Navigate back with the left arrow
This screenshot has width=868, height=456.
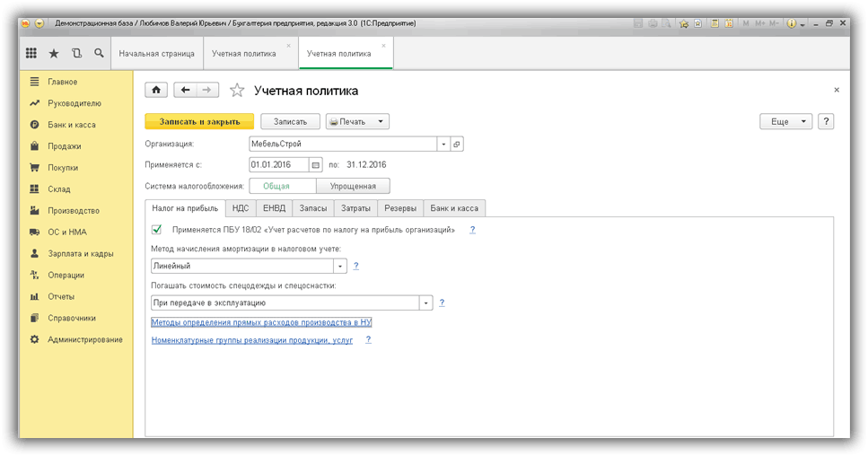tap(185, 90)
